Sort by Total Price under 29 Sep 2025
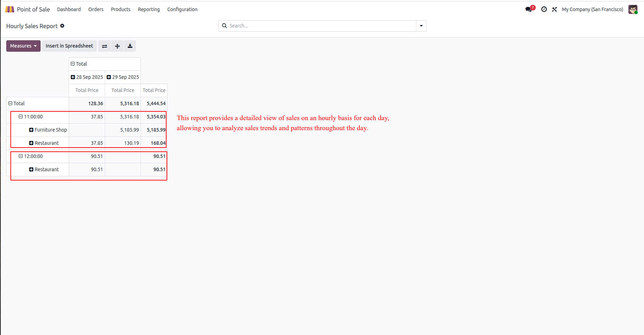The height and width of the screenshot is (335, 644). tap(123, 90)
